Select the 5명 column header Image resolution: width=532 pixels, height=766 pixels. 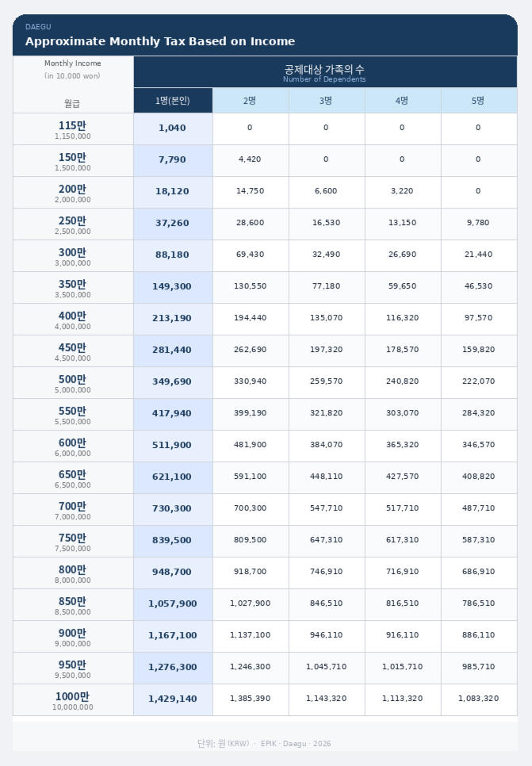point(478,101)
